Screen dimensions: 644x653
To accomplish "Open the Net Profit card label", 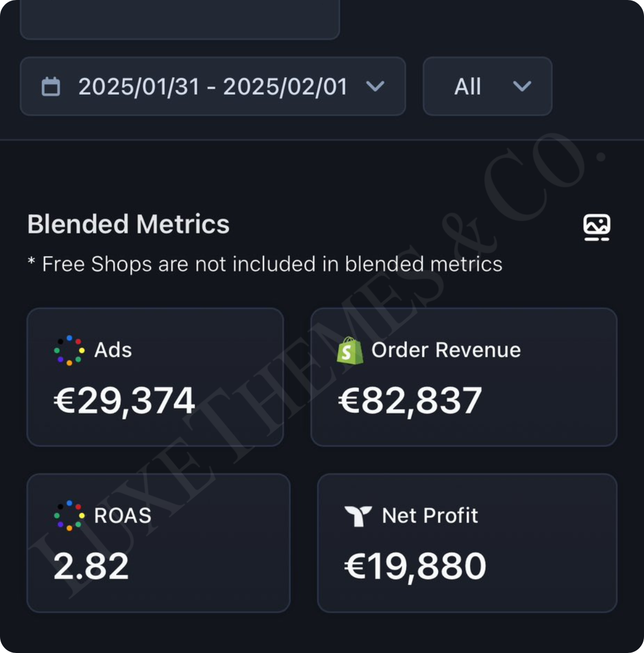I will [x=430, y=516].
